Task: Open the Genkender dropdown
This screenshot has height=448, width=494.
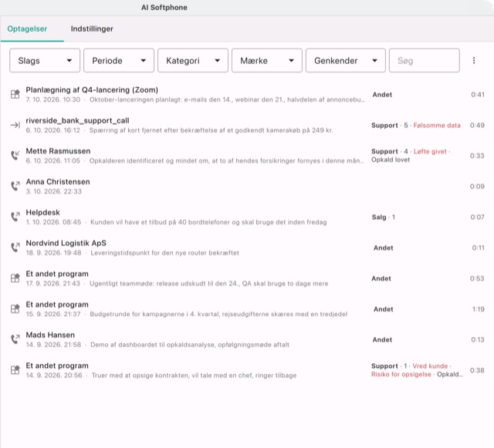Action: click(x=345, y=60)
